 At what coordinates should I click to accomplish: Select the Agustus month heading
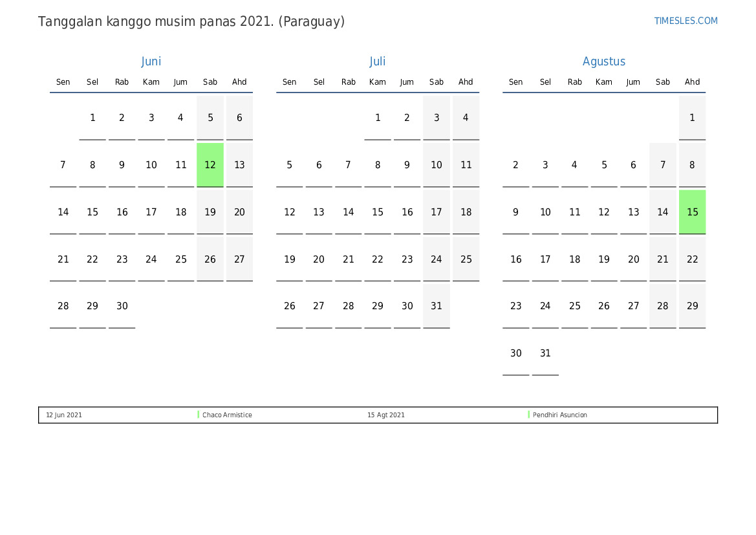pos(603,61)
